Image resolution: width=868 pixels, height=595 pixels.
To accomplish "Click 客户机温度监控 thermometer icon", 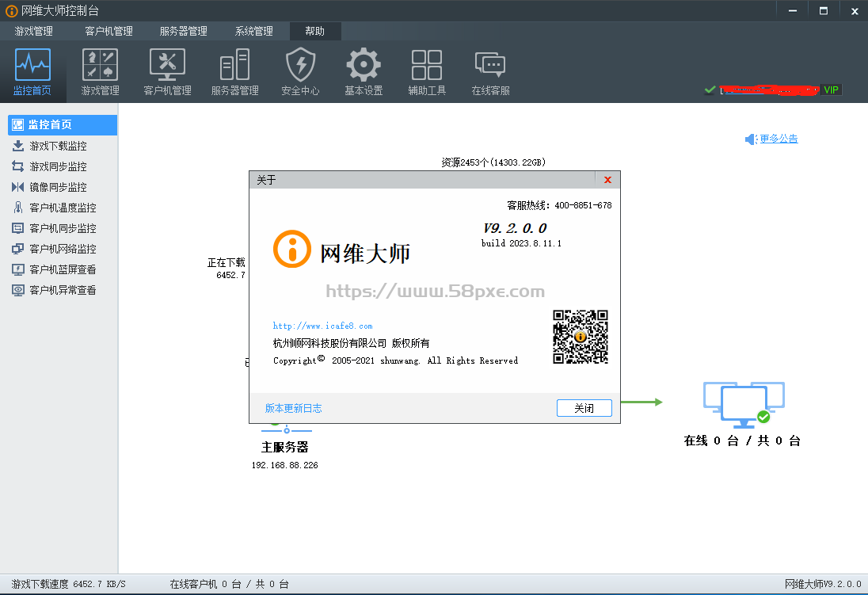I will 18,208.
